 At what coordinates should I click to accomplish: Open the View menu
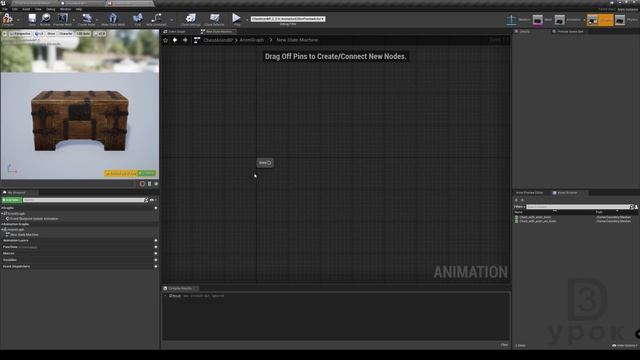(x=38, y=9)
